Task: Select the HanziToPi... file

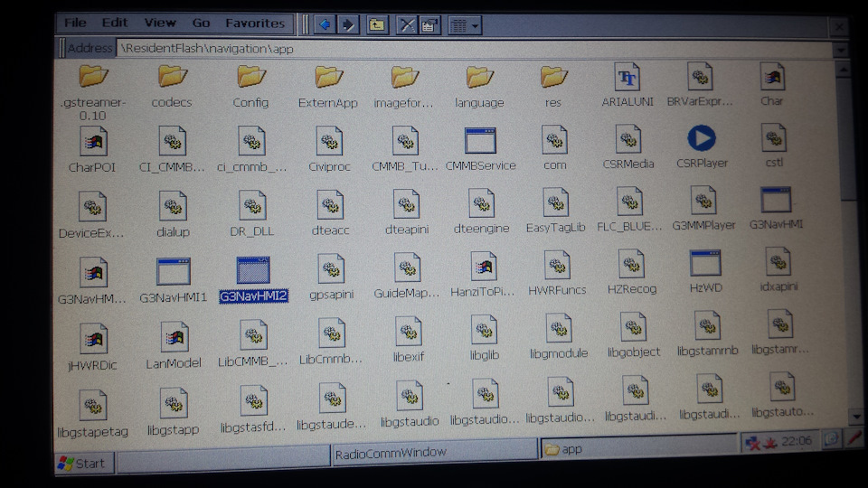Action: (x=483, y=275)
